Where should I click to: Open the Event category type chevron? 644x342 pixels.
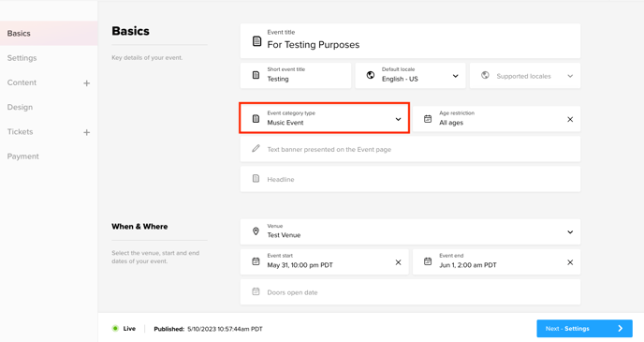[x=398, y=119]
